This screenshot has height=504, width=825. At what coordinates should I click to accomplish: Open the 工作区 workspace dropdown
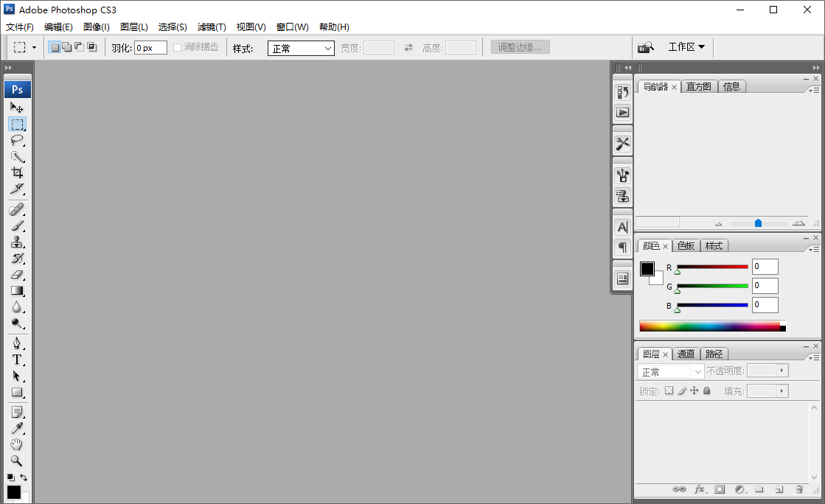(686, 46)
